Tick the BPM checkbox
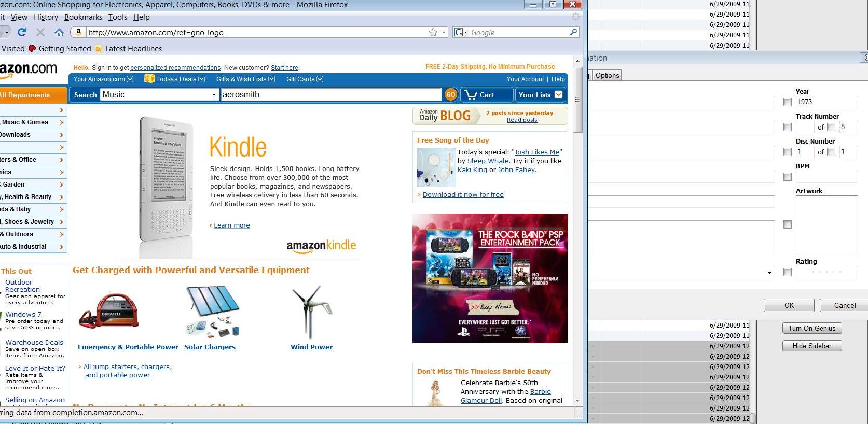 pyautogui.click(x=788, y=177)
